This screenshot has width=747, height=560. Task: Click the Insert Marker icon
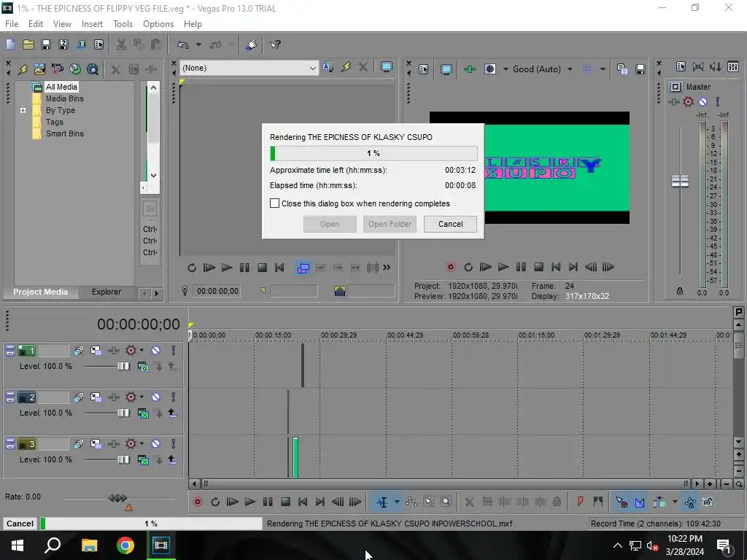tap(580, 502)
